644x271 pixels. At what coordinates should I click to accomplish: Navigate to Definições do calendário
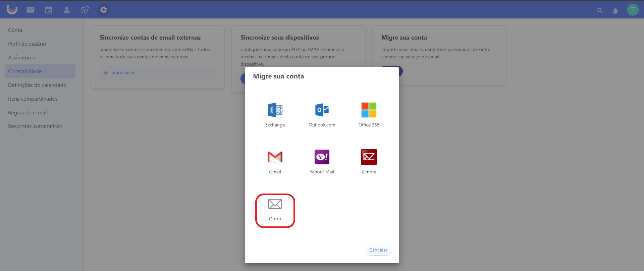pos(37,85)
